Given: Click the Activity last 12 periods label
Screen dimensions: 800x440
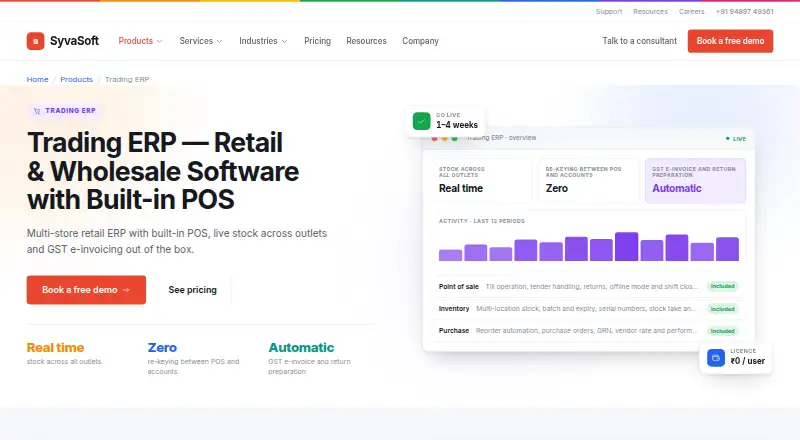Looking at the screenshot, I should click(x=482, y=221).
